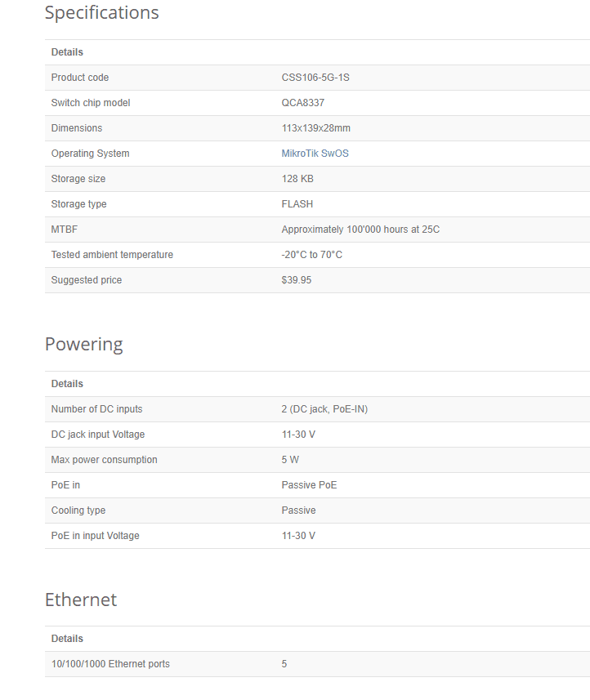The height and width of the screenshot is (700, 590).
Task: Select the Approximately 100'000 hours text
Action: [x=360, y=230]
